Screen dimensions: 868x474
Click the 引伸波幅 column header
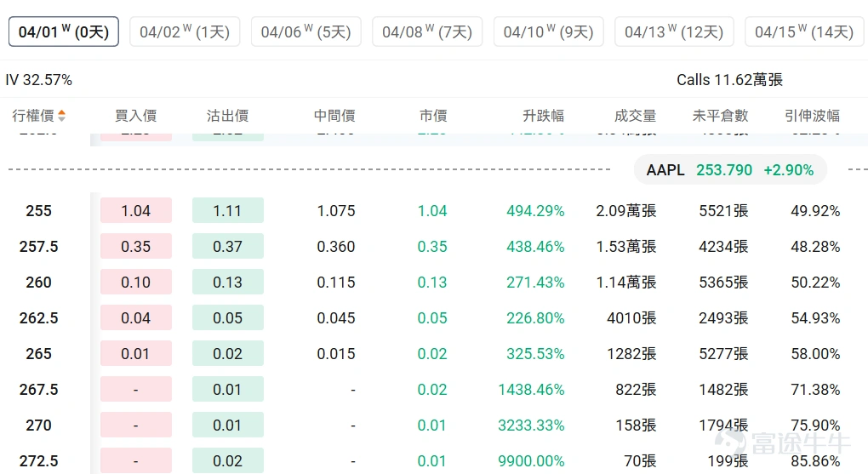812,115
